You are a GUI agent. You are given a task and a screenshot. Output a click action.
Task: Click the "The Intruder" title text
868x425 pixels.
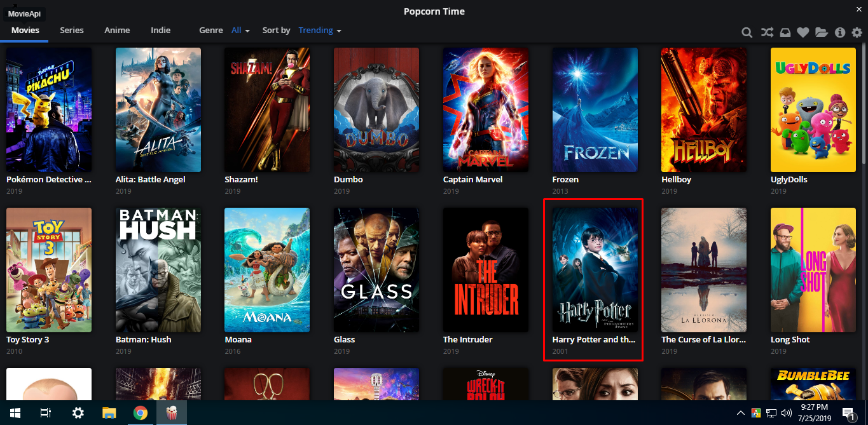(x=468, y=340)
